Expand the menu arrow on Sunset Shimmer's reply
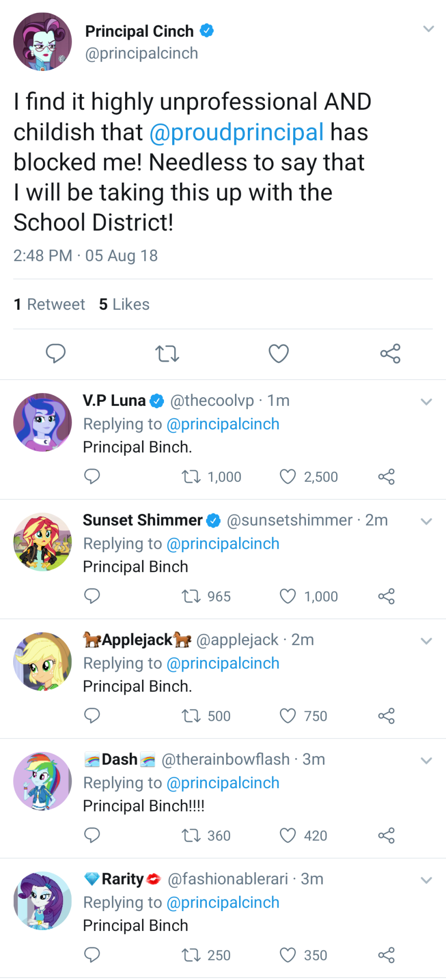 pos(426,521)
